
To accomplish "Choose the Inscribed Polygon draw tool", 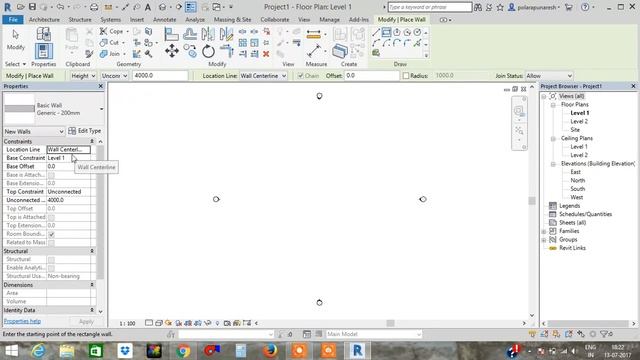I will pyautogui.click(x=397, y=32).
